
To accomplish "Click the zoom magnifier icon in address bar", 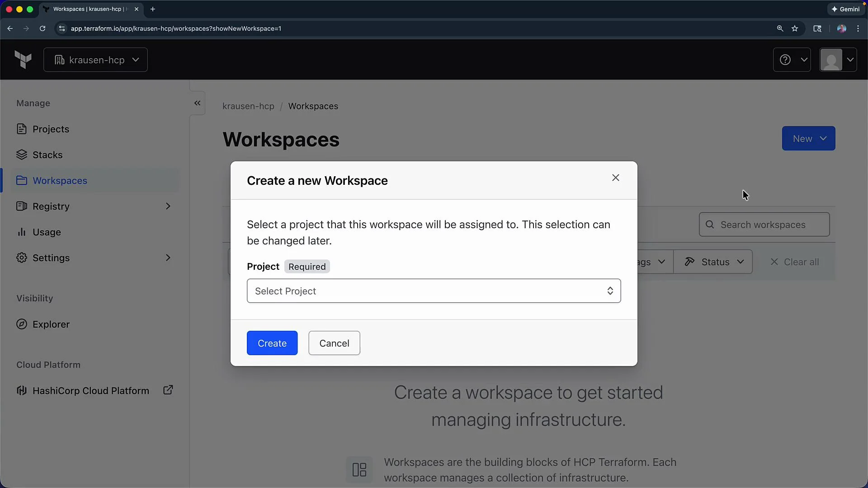I will (x=780, y=28).
